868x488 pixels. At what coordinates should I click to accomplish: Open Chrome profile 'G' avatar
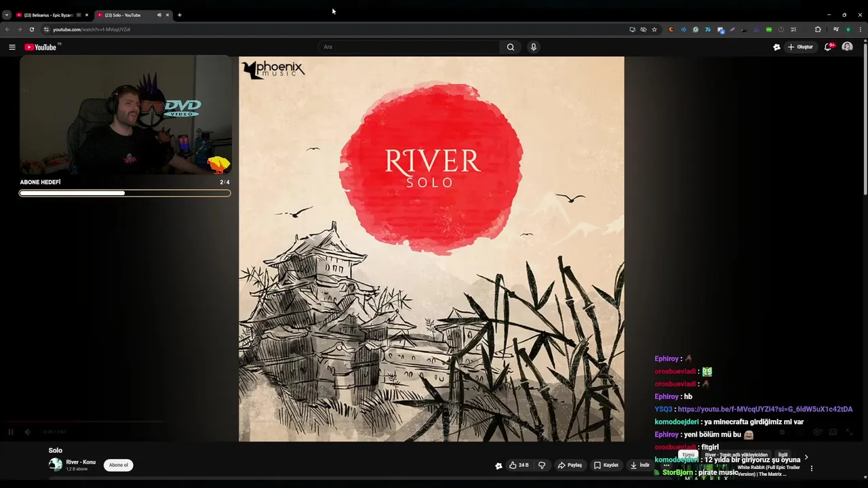coord(848,29)
